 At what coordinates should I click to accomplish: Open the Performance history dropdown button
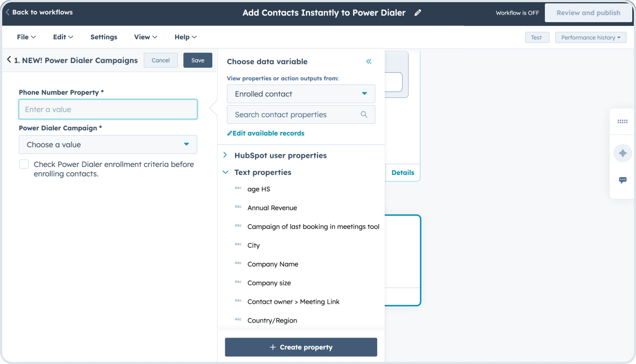pos(591,37)
